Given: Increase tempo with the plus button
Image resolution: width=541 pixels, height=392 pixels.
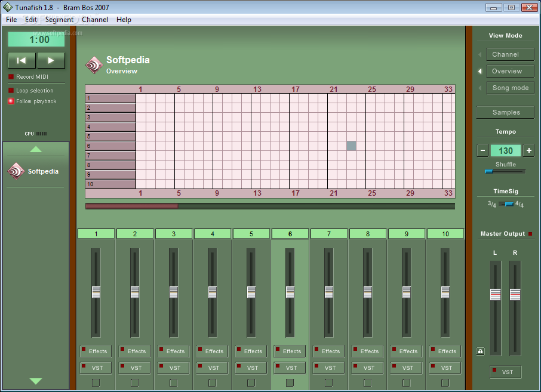Looking at the screenshot, I should pos(528,151).
